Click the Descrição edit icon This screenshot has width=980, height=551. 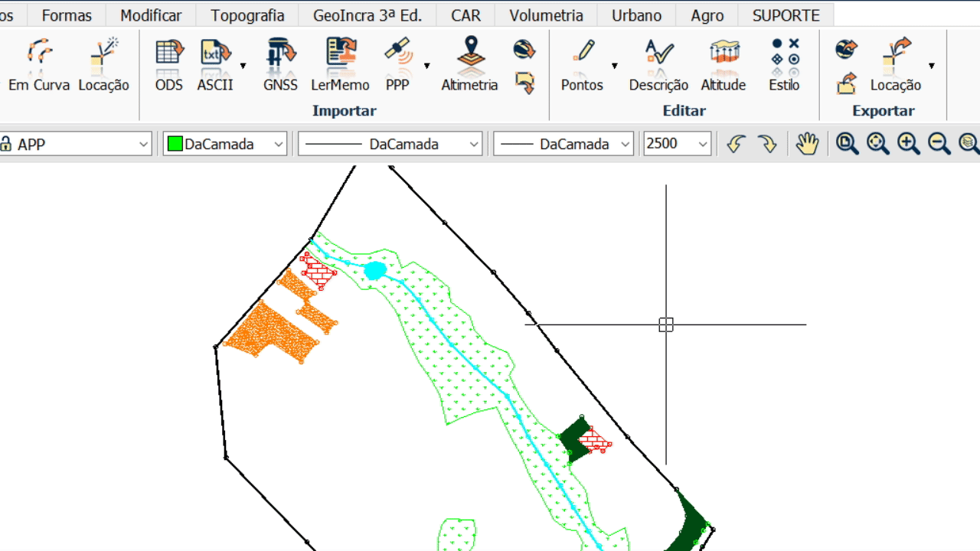[658, 64]
